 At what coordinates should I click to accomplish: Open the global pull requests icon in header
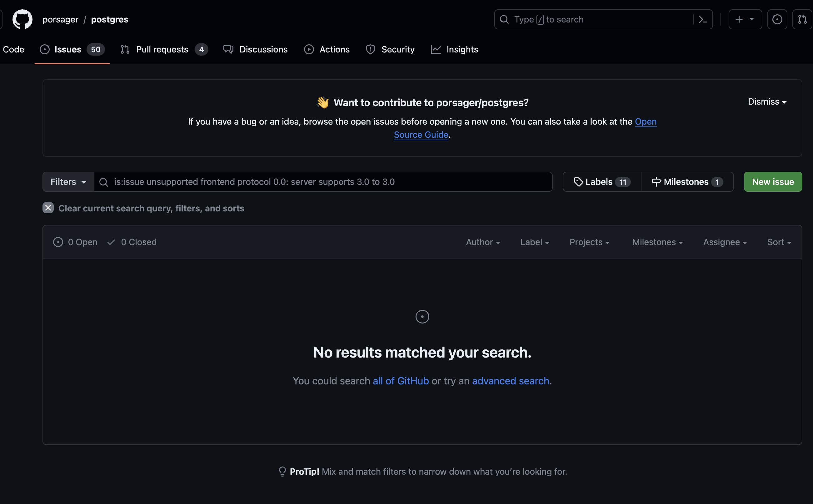pos(802,20)
